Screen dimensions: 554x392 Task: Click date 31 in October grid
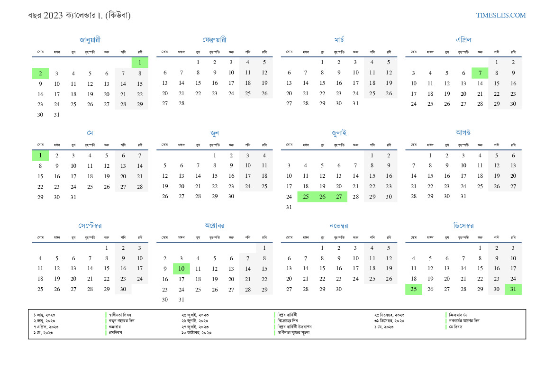181,300
